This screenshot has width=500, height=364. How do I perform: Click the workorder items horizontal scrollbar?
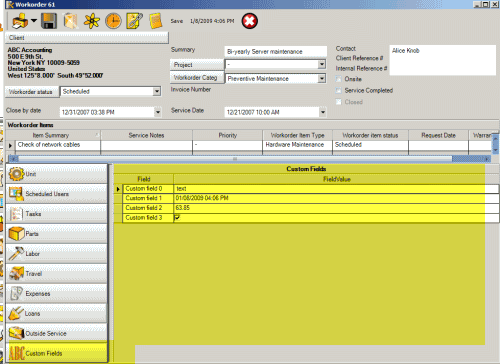249,159
